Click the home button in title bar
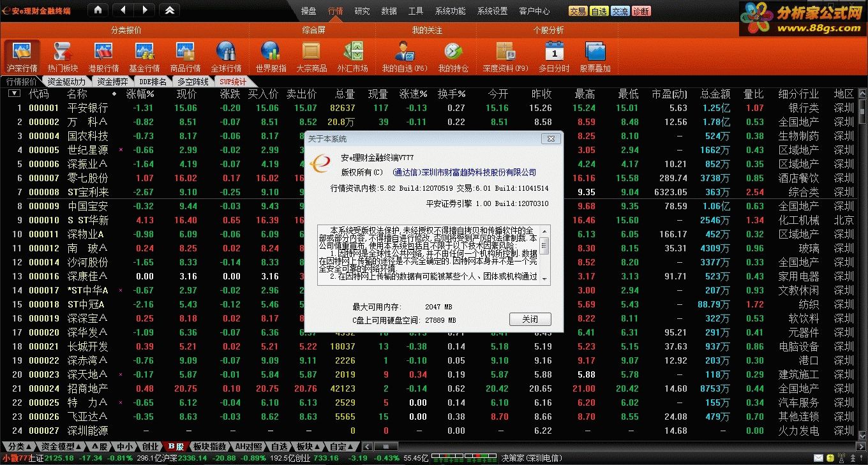 [97, 10]
